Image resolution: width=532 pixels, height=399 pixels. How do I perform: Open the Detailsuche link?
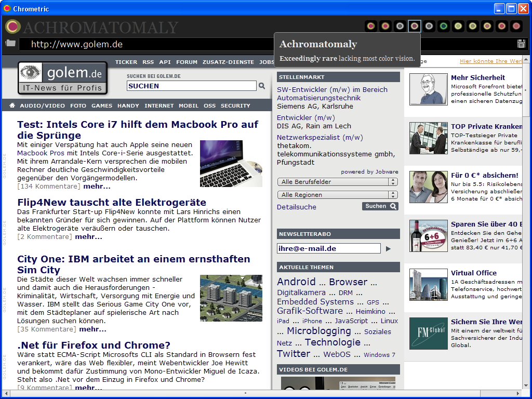(x=297, y=207)
